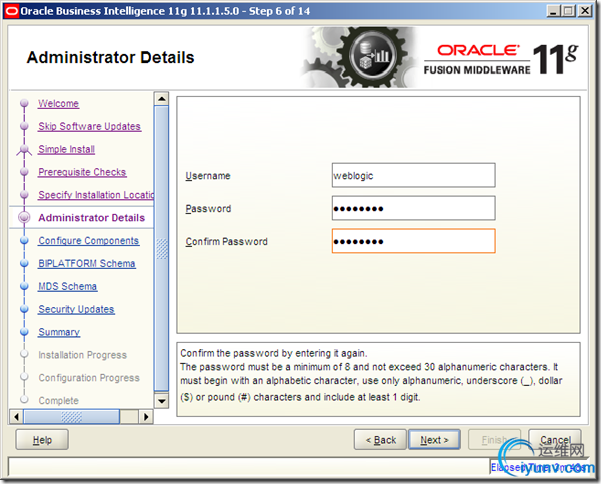This screenshot has width=601, height=484.
Task: Click the Security Updates step bullet
Action: (24, 309)
